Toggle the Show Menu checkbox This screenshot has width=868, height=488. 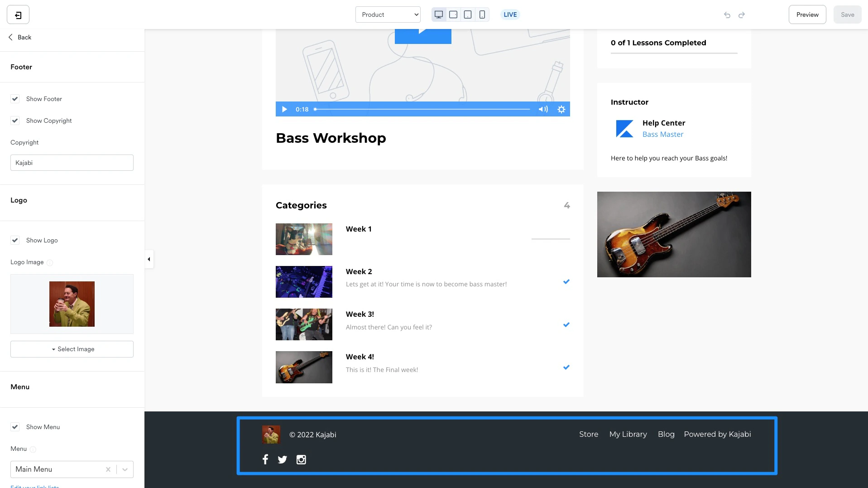coord(15,427)
